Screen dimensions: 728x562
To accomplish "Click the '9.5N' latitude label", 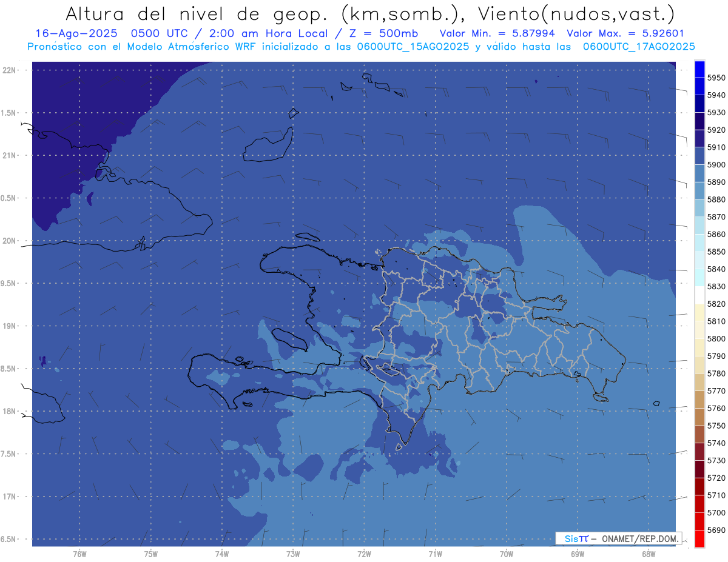I will (8, 283).
